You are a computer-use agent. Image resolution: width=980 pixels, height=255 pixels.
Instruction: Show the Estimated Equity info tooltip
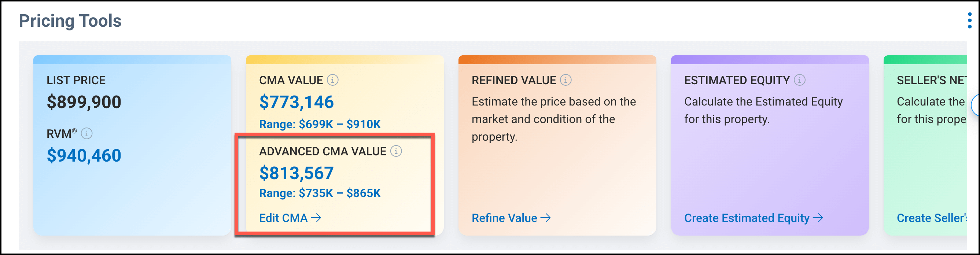coord(800,80)
